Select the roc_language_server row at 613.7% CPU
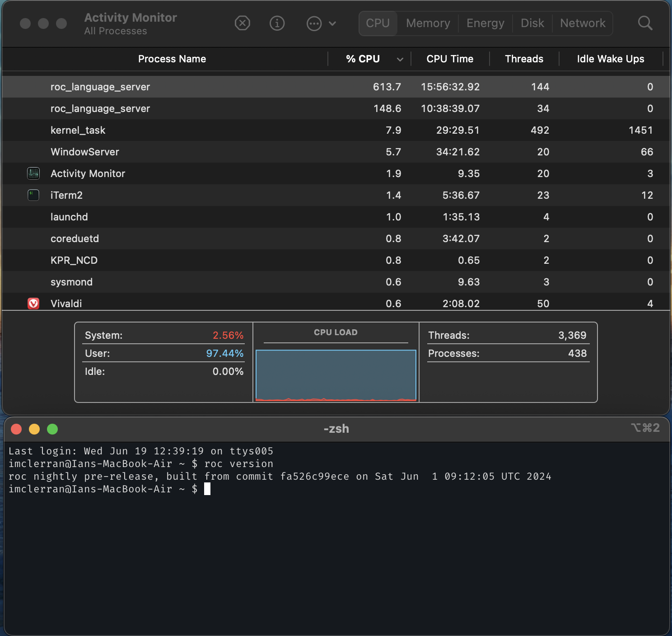The image size is (672, 636). [336, 87]
